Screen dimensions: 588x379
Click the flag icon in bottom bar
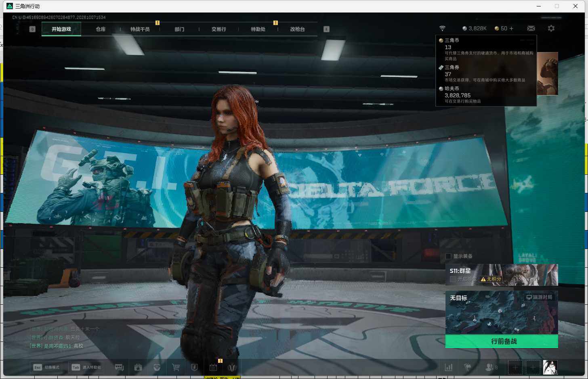[x=468, y=367]
